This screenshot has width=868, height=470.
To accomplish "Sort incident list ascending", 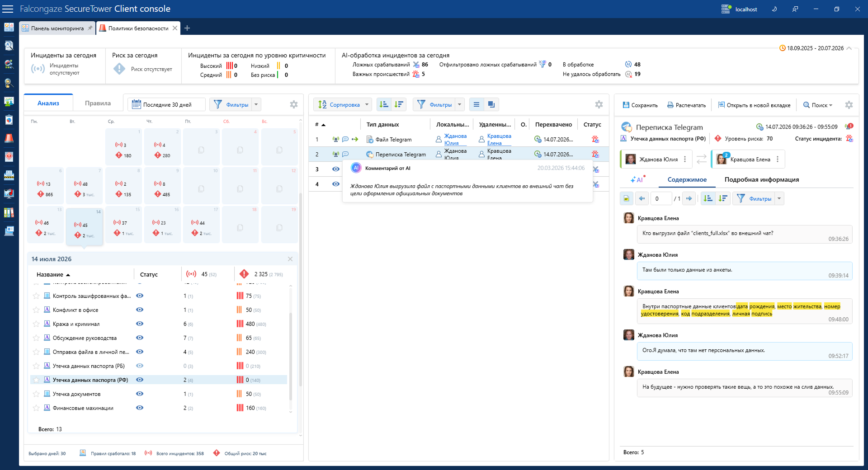I will coord(384,104).
